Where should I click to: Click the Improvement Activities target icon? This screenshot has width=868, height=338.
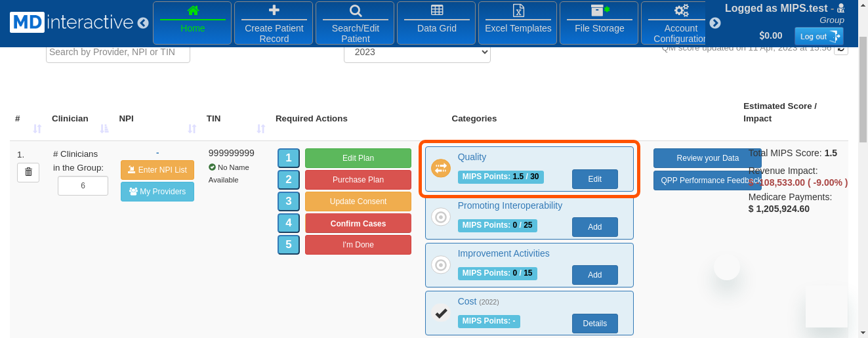tap(441, 264)
